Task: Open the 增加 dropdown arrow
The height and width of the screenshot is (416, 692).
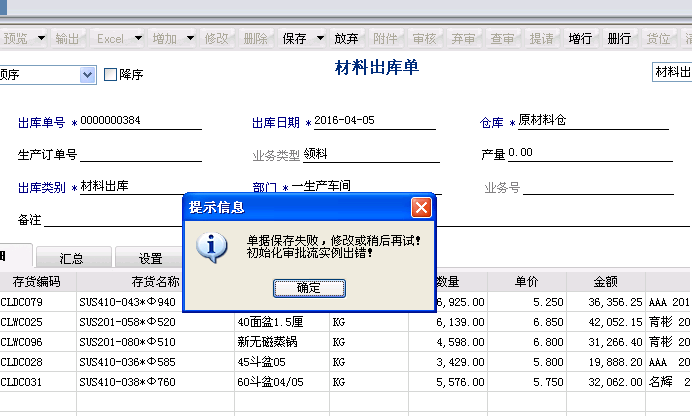Action: point(191,39)
